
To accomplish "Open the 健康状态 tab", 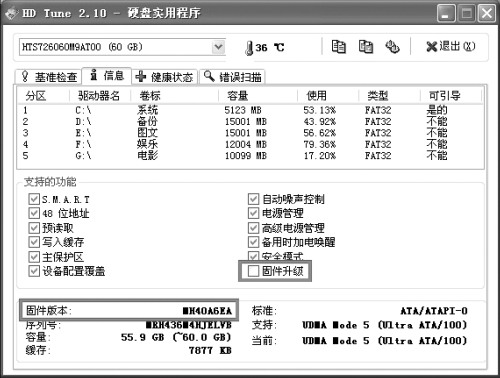I will click(x=165, y=77).
